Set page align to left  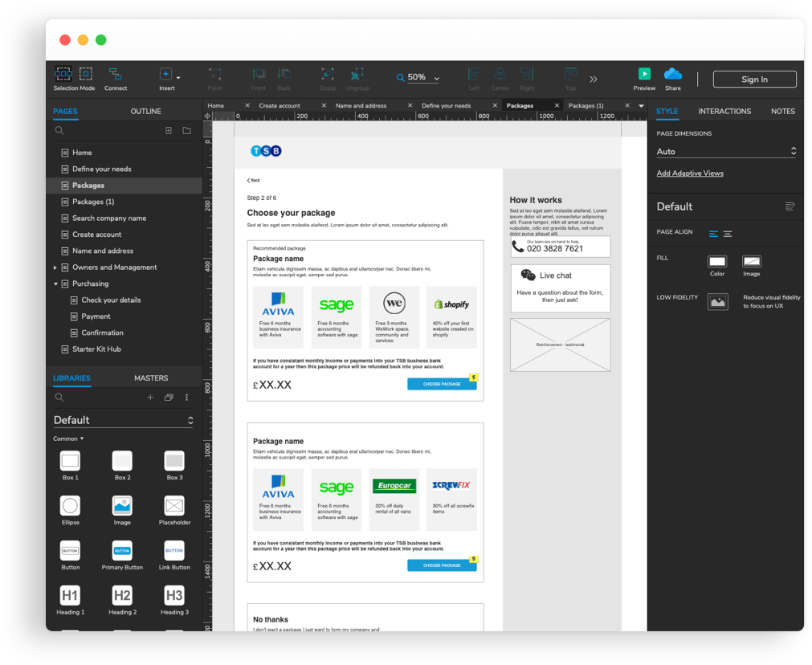point(713,234)
